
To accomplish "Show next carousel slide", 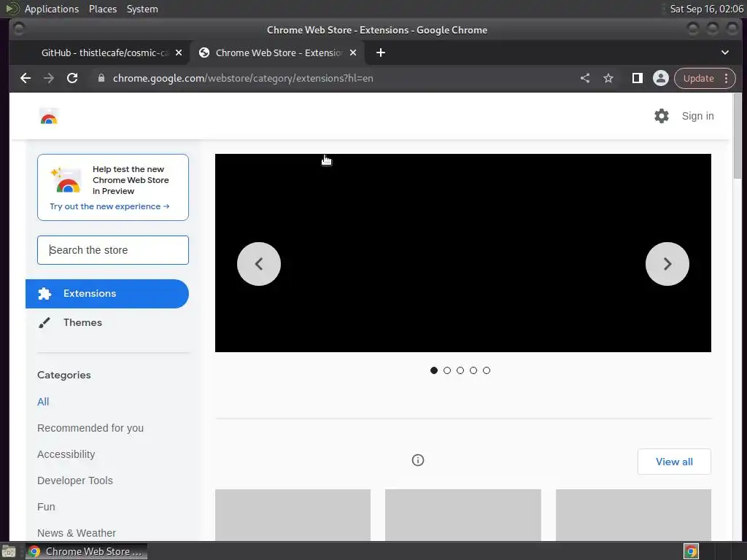I will point(667,264).
